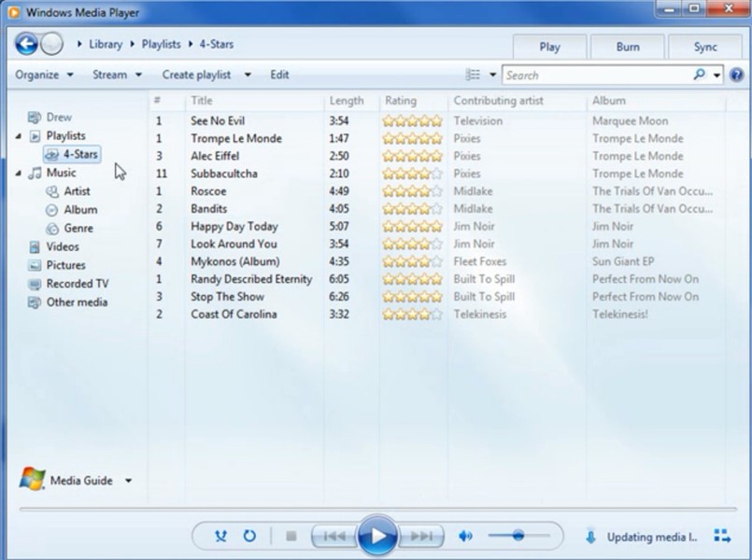The image size is (752, 560).
Task: Click into the Search input box
Action: (596, 75)
